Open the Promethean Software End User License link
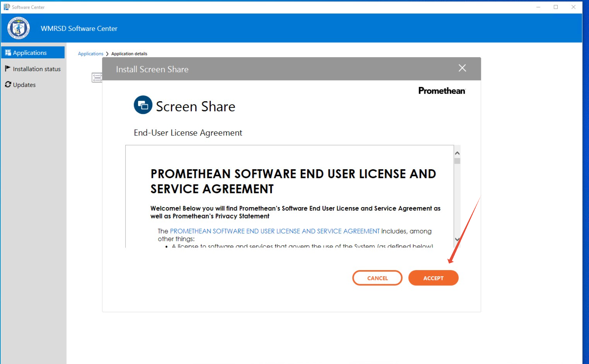The width and height of the screenshot is (589, 364). pos(275,231)
